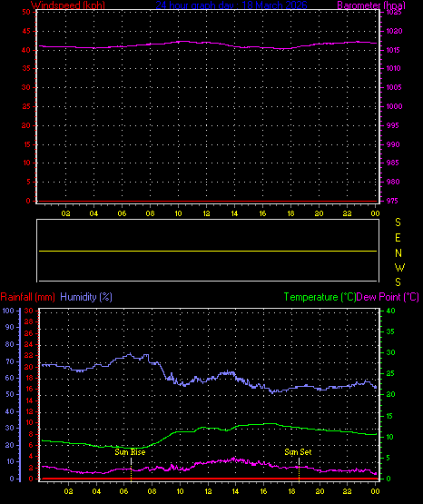Click humidity axis value '50'

coord(10,394)
